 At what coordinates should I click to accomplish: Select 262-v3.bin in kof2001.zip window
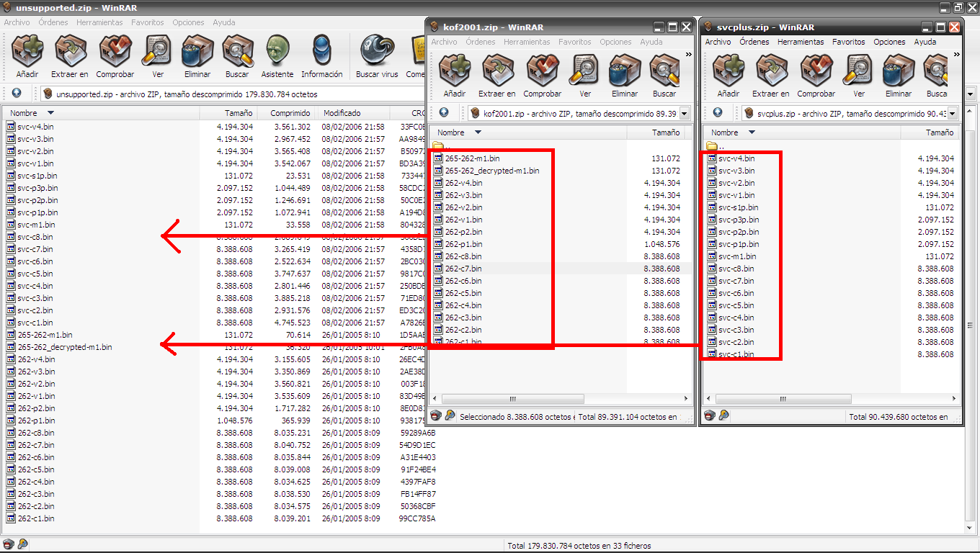[x=463, y=195]
